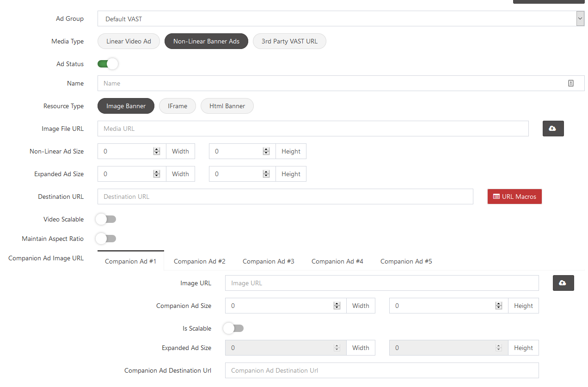Click the upload cloud icon beside Image File URL
588x387 pixels.
click(x=553, y=129)
